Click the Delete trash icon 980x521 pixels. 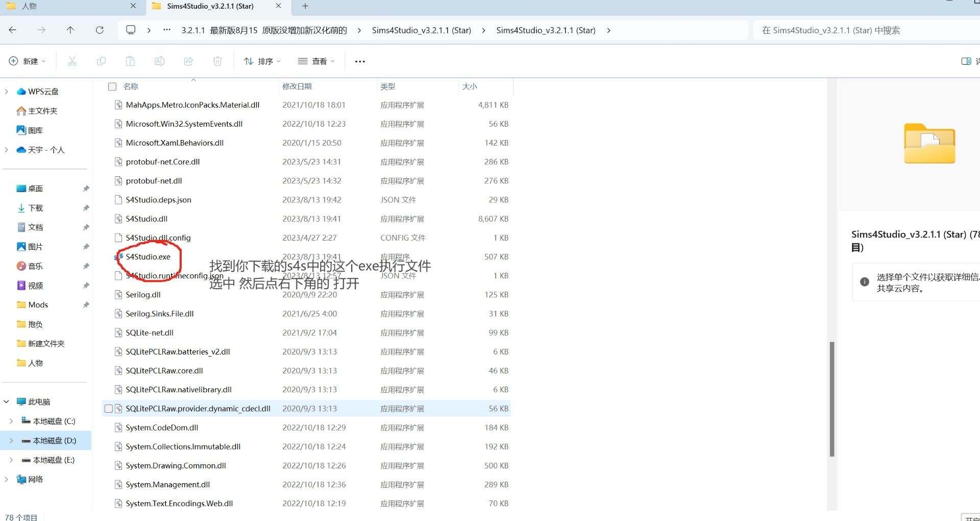(x=217, y=61)
